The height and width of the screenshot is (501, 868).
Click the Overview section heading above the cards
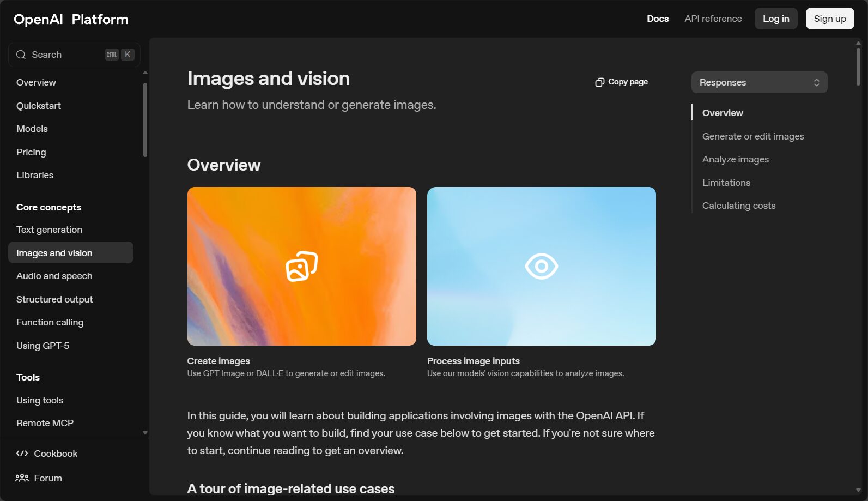[224, 165]
